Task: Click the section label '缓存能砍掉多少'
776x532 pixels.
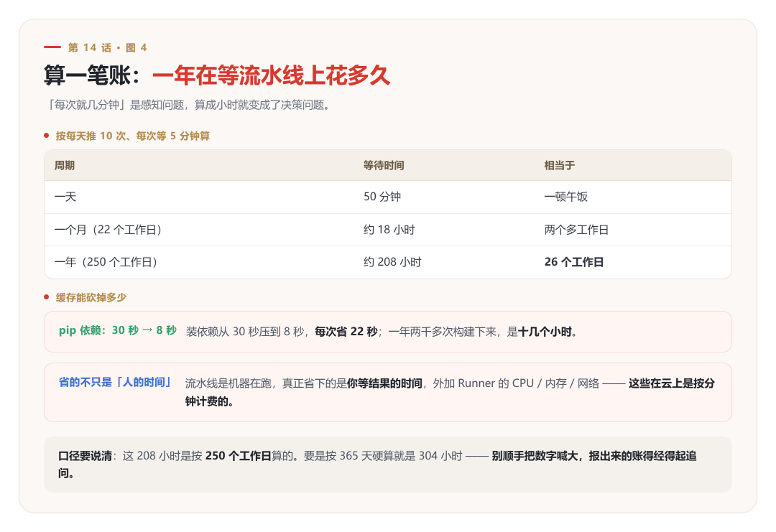Action: tap(91, 298)
